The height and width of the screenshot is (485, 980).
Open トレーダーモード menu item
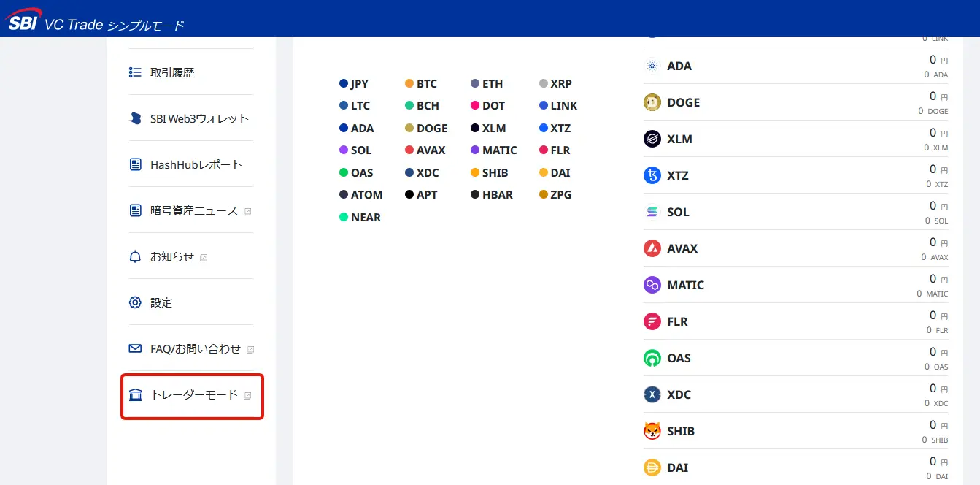[192, 395]
